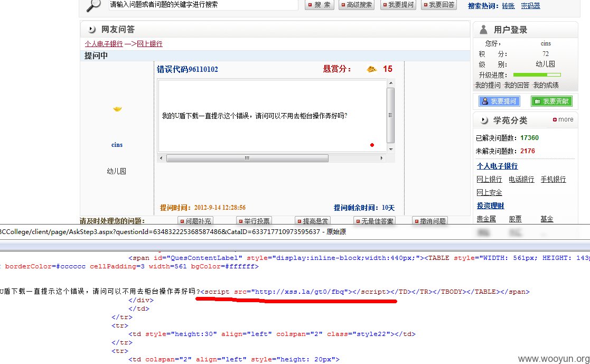This screenshot has width=590, height=364.
Task: Open category 投资理财
Action: pos(490,206)
